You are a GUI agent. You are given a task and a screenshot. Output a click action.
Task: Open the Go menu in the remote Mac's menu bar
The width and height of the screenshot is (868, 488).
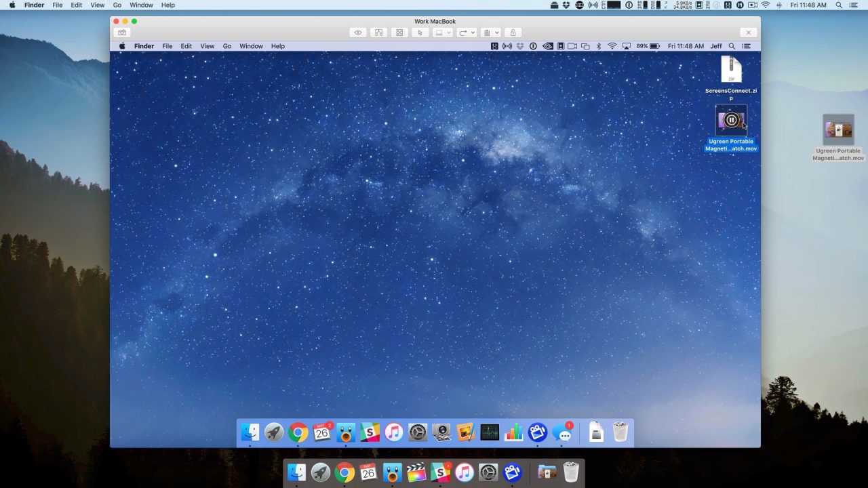(227, 46)
